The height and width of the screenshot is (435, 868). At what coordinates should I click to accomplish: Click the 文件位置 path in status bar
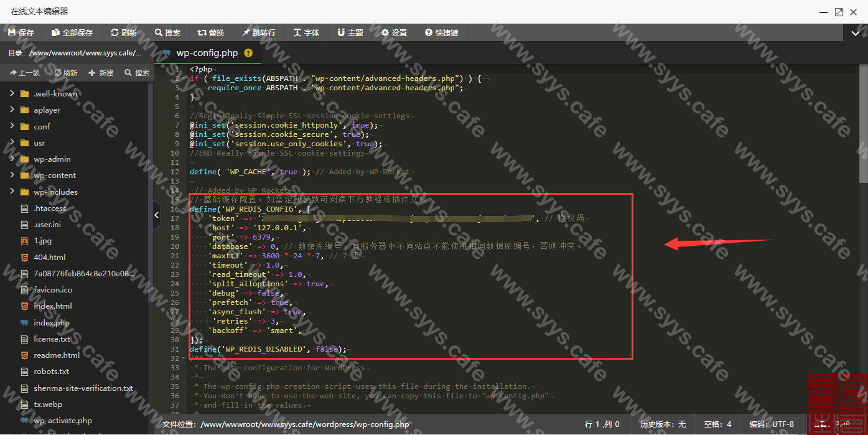(286, 424)
